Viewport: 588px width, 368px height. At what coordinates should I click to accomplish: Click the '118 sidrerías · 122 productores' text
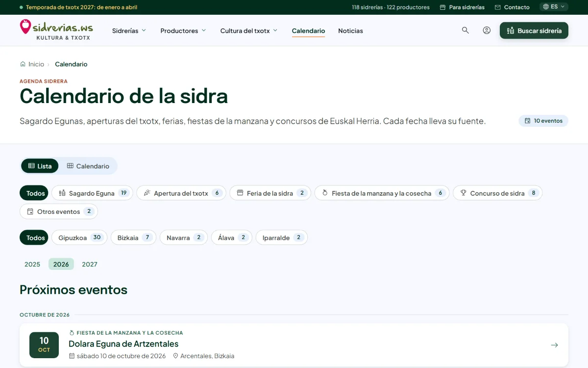391,7
